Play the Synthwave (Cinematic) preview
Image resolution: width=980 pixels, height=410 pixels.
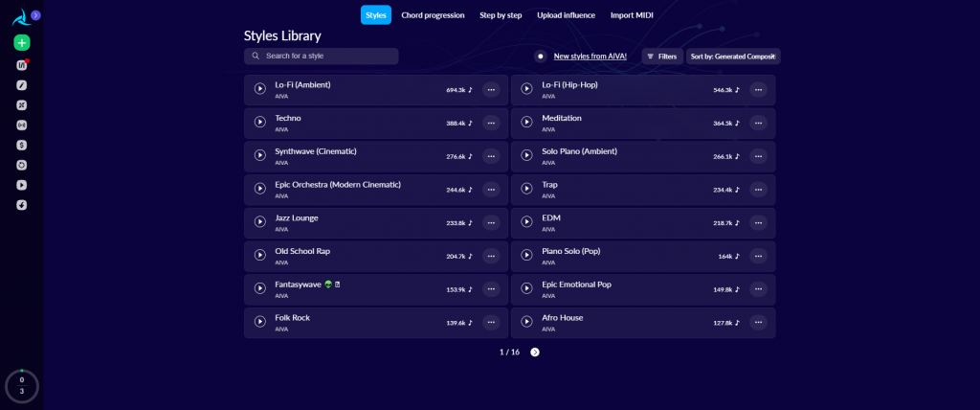(x=260, y=155)
